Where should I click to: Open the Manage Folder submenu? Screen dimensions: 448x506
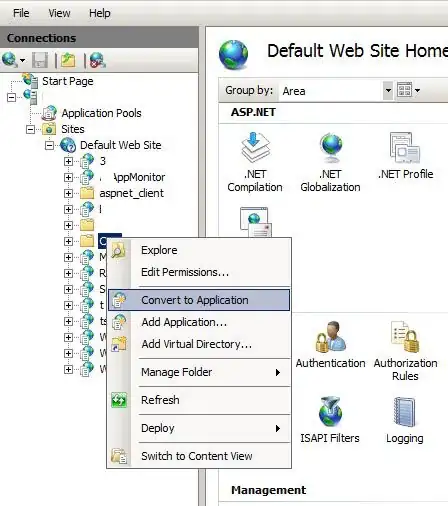click(x=199, y=372)
